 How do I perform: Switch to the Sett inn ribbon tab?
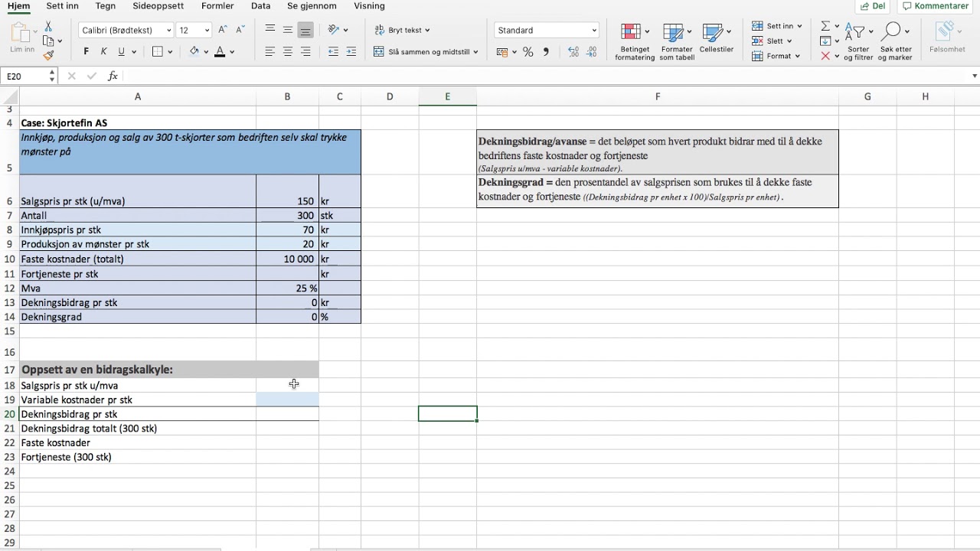(x=62, y=6)
